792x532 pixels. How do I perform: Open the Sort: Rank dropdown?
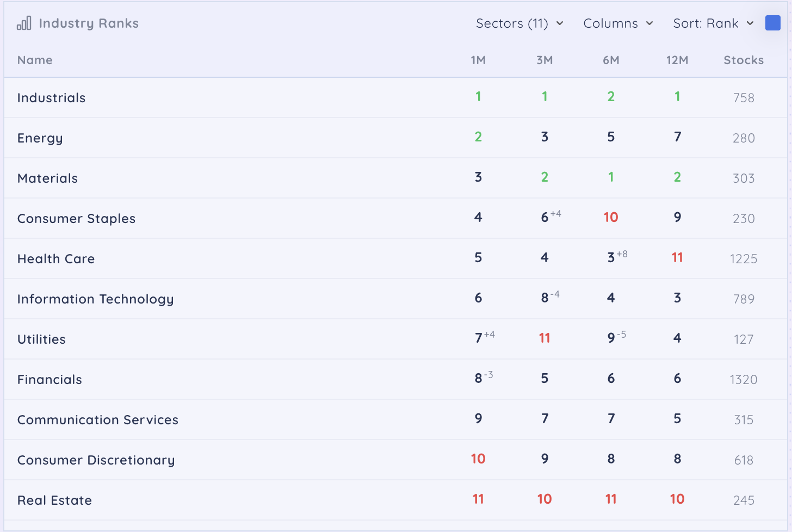coord(713,23)
